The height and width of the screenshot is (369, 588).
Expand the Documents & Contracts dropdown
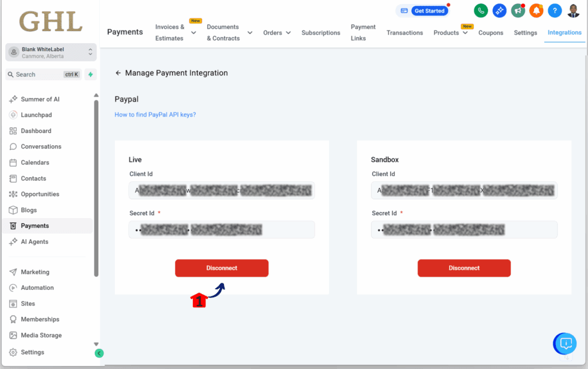pos(250,33)
